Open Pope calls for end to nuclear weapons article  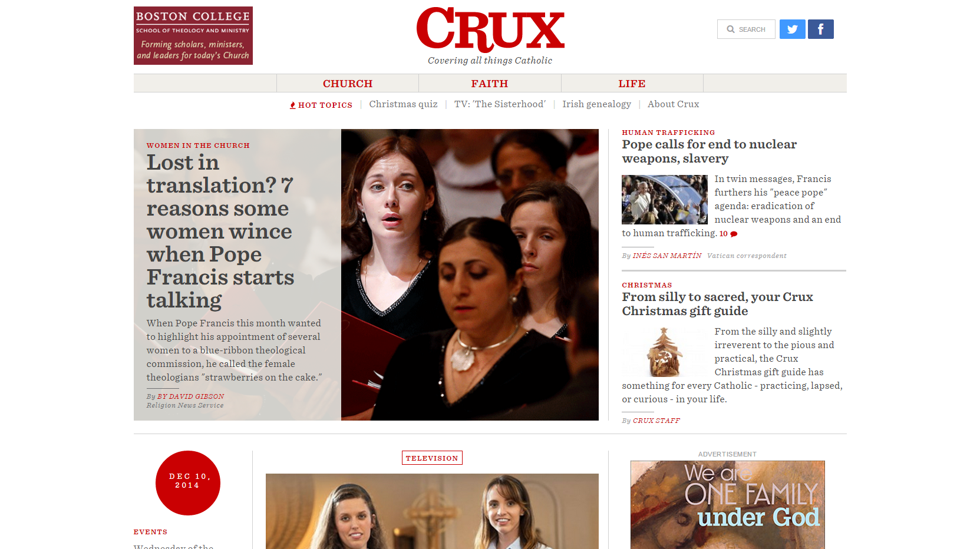point(709,151)
